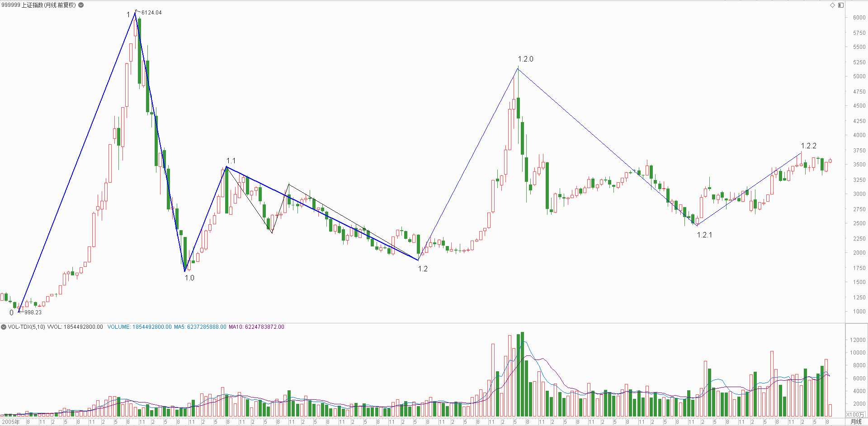Click the purple MA10 volume label
868x426 pixels.
(x=256, y=327)
